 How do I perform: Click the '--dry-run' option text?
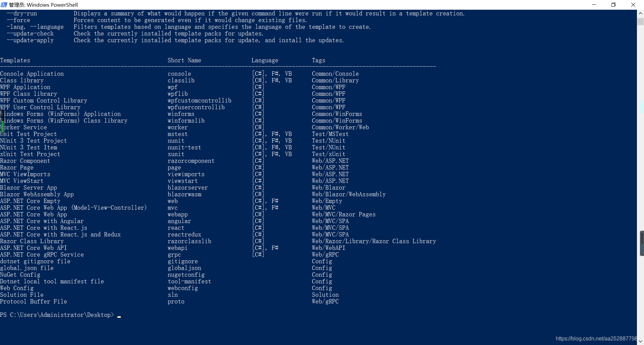[x=22, y=13]
